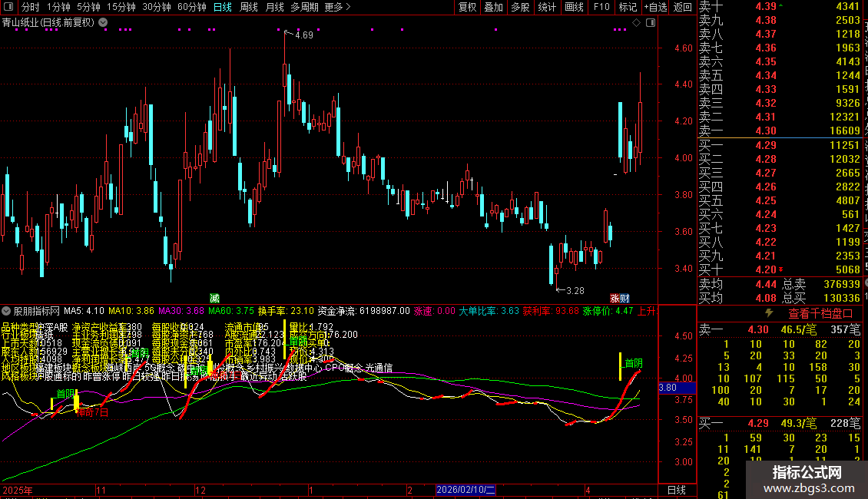Select the 60分钟 period
The height and width of the screenshot is (499, 868).
pos(191,7)
